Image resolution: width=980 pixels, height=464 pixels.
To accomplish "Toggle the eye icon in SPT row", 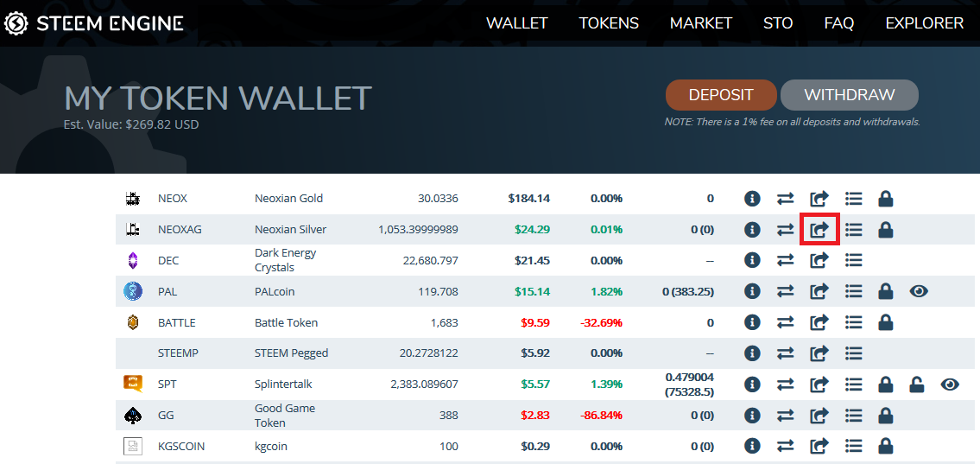I will (x=950, y=384).
